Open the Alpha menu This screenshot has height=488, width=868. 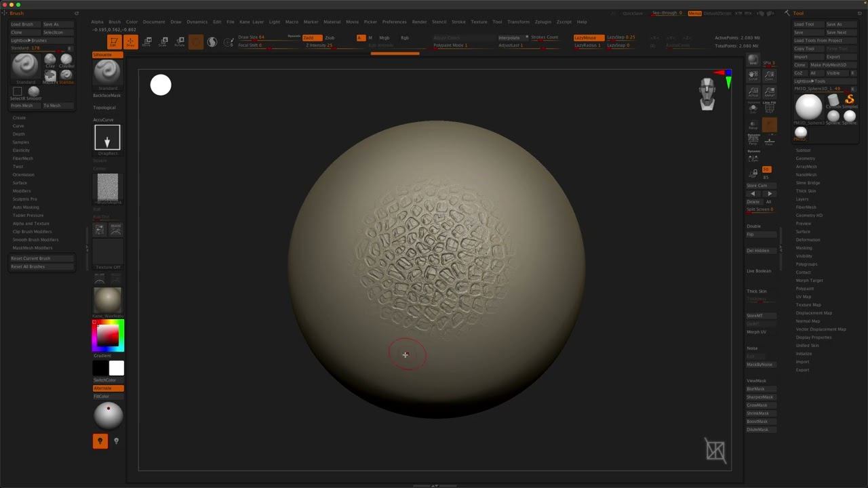(98, 22)
